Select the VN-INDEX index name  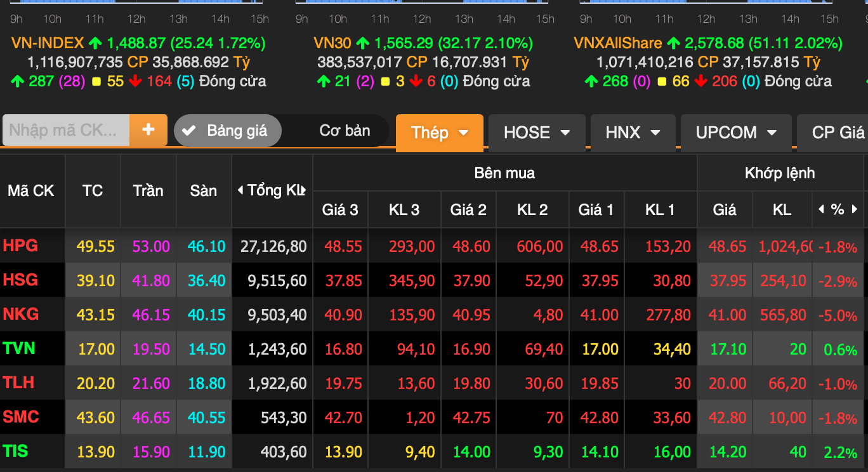(48, 43)
